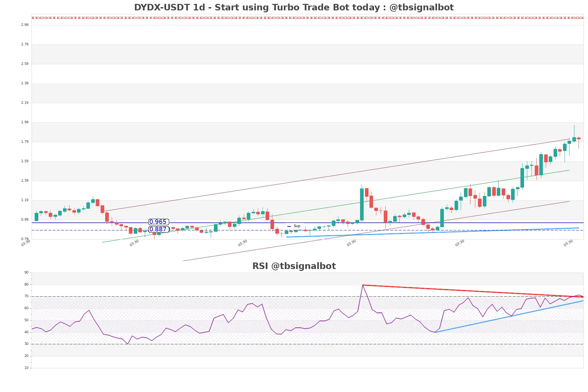Click the RSI 60 axis label
The width and height of the screenshot is (588, 392).
click(x=26, y=308)
